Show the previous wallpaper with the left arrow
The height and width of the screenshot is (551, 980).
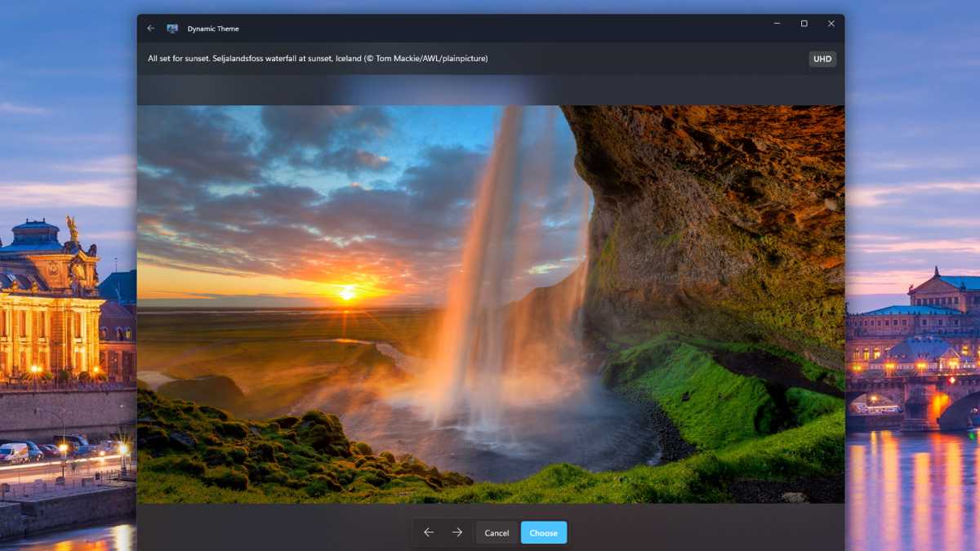click(x=429, y=532)
